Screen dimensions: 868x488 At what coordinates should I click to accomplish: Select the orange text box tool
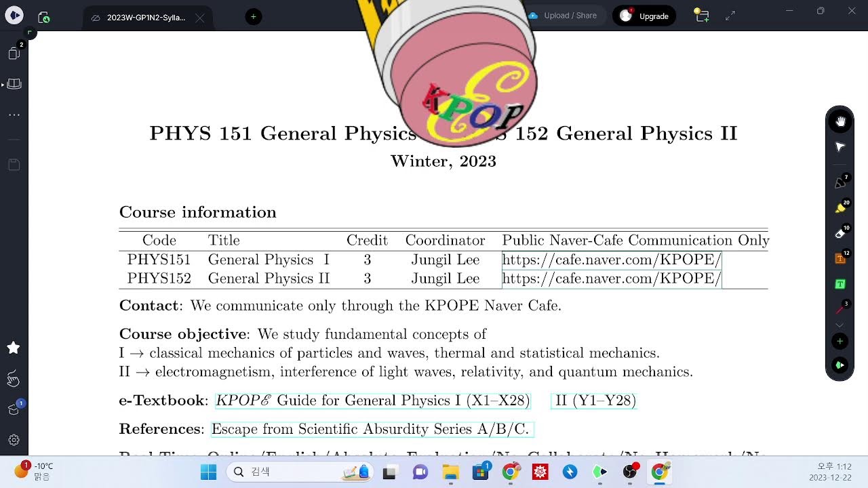tap(840, 259)
